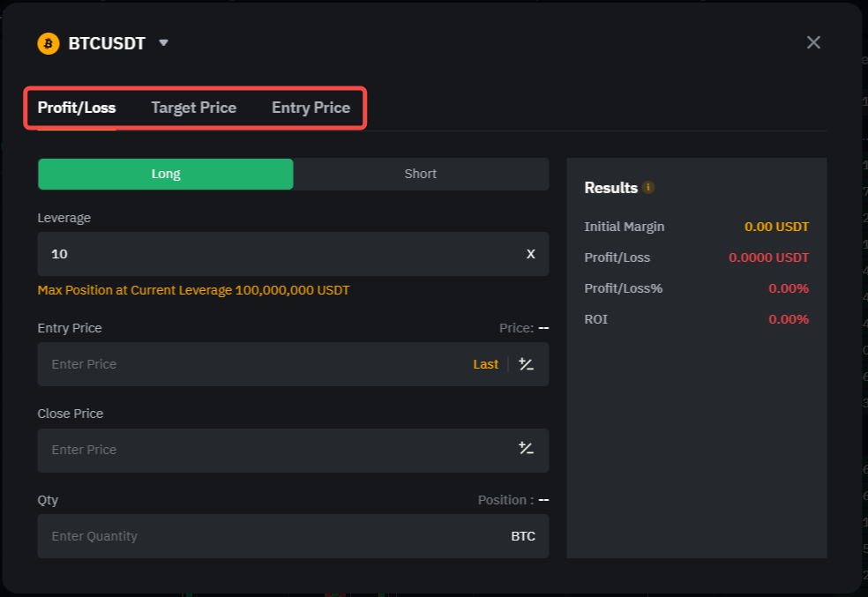Image resolution: width=868 pixels, height=597 pixels.
Task: Click the plus/minus icon in Close Price
Action: tap(526, 449)
